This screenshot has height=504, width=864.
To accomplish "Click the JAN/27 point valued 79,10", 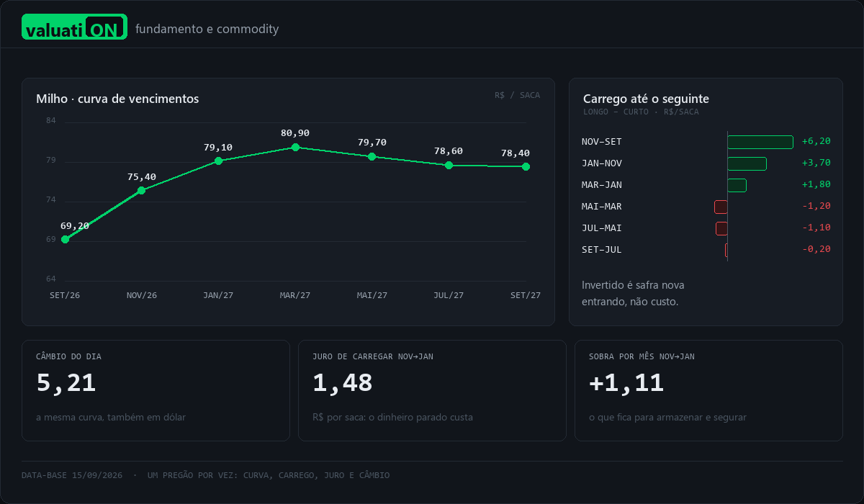I will (218, 161).
